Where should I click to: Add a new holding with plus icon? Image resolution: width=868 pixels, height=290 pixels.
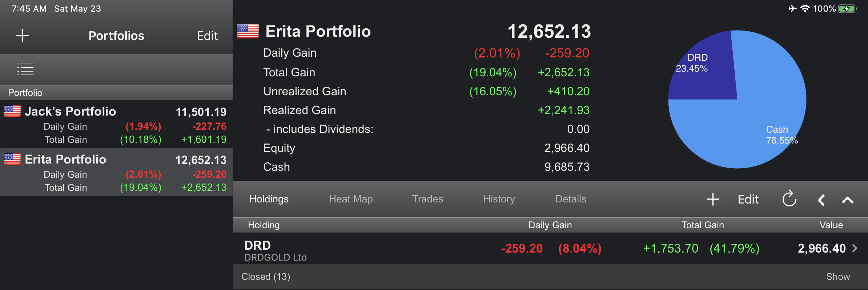tap(713, 199)
